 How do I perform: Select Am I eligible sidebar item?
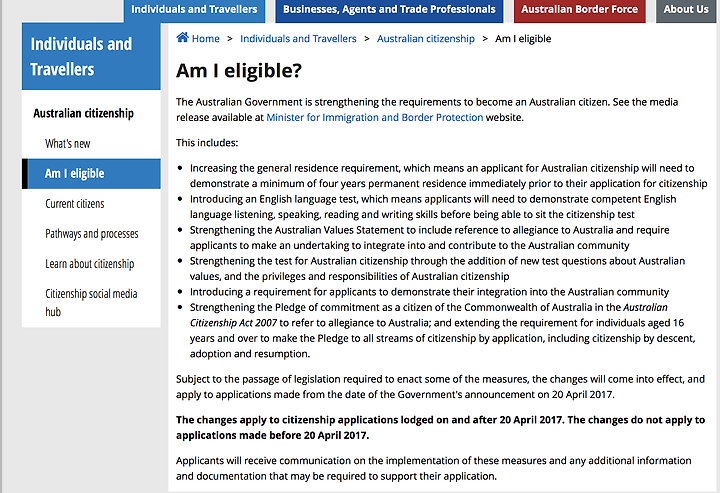tap(91, 174)
